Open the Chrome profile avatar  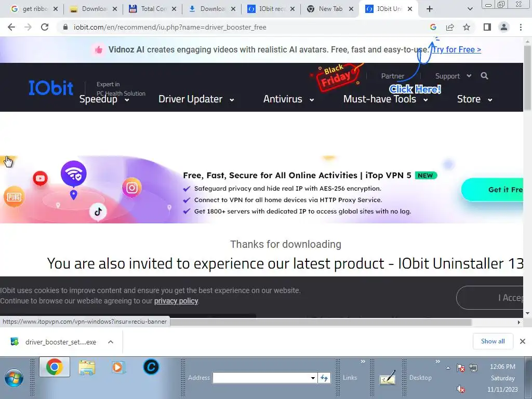coord(504,27)
